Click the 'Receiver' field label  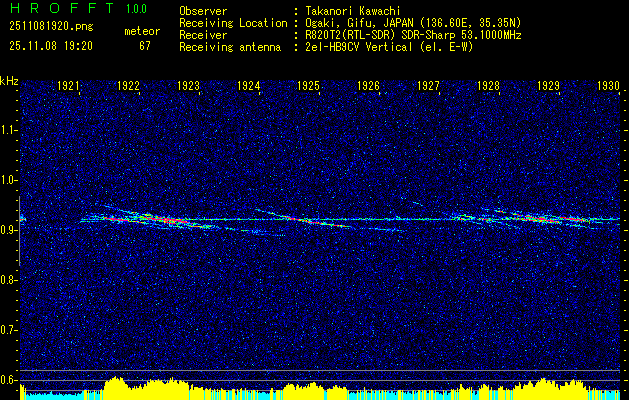[x=203, y=35]
